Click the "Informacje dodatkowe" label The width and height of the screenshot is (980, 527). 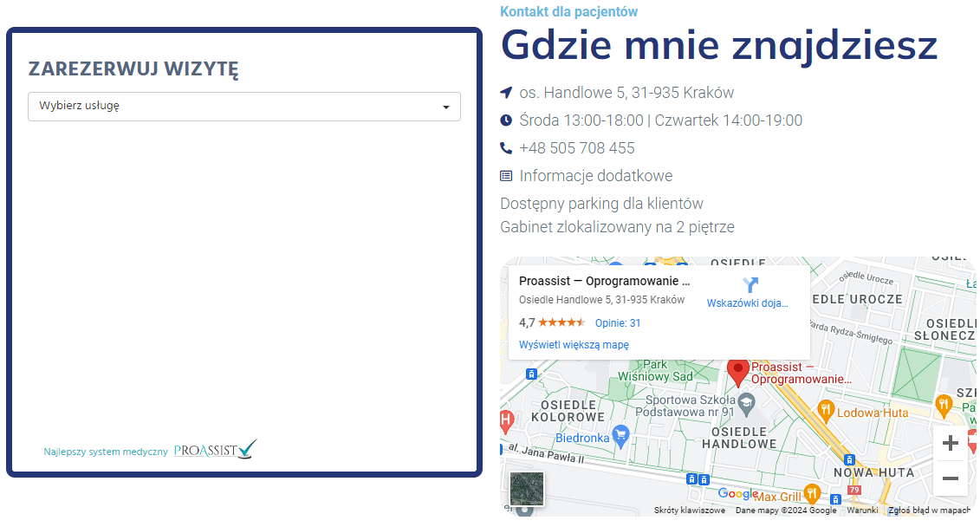595,176
